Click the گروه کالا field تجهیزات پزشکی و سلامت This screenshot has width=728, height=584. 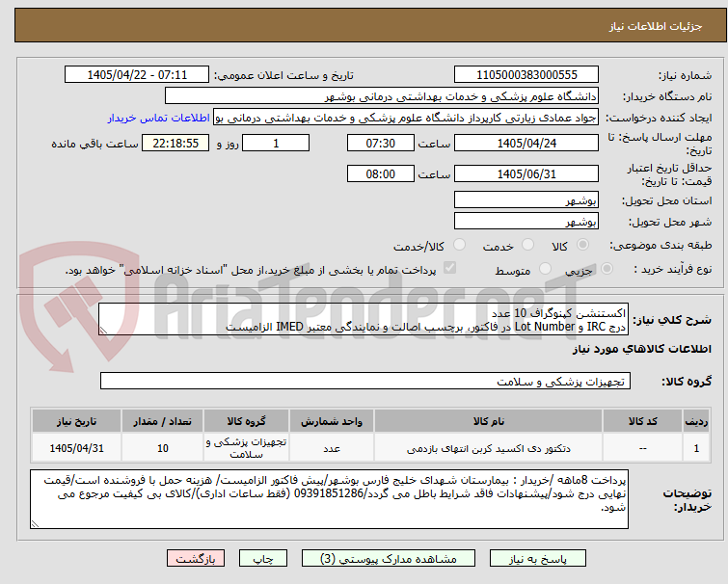point(364,381)
